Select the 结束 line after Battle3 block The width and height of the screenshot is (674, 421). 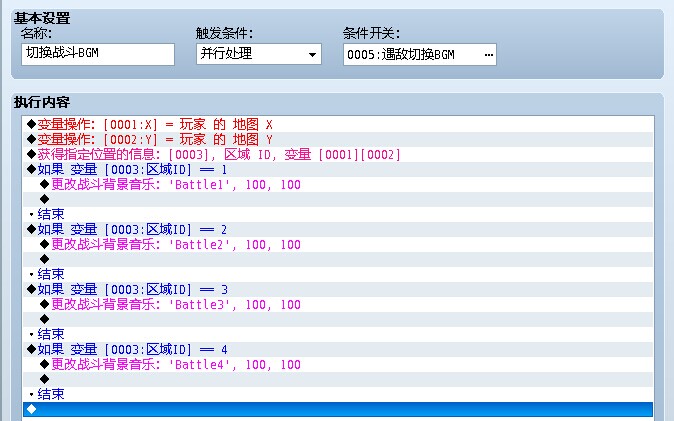tap(338, 335)
